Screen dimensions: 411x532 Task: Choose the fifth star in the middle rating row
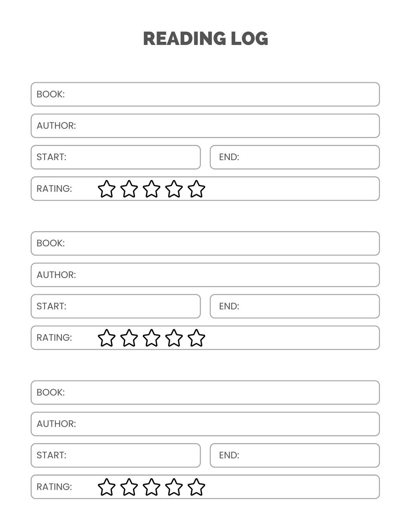197,338
